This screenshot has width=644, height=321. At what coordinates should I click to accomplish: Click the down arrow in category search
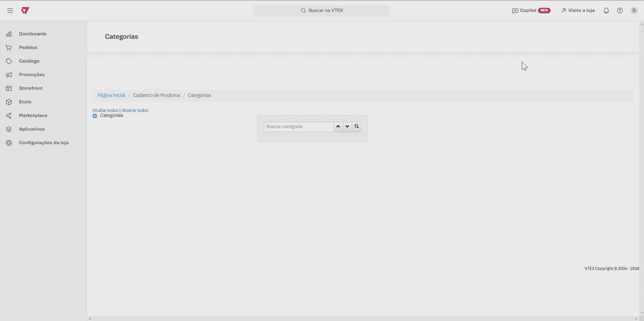point(347,126)
